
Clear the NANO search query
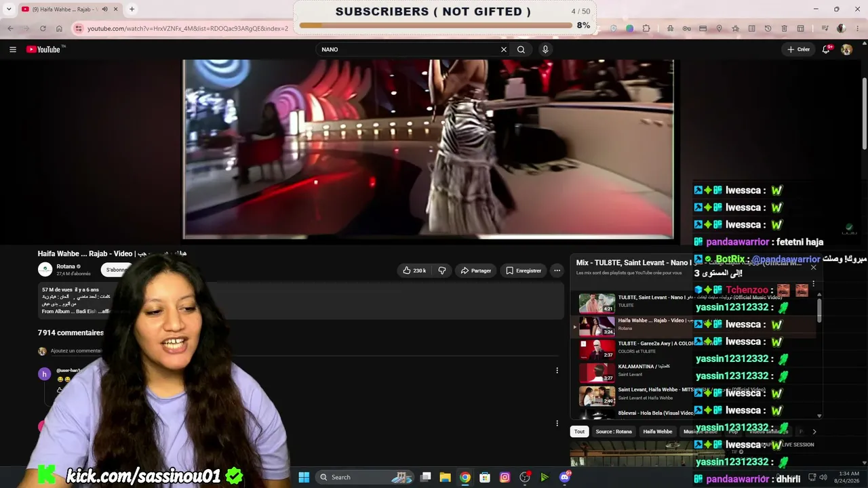[504, 49]
